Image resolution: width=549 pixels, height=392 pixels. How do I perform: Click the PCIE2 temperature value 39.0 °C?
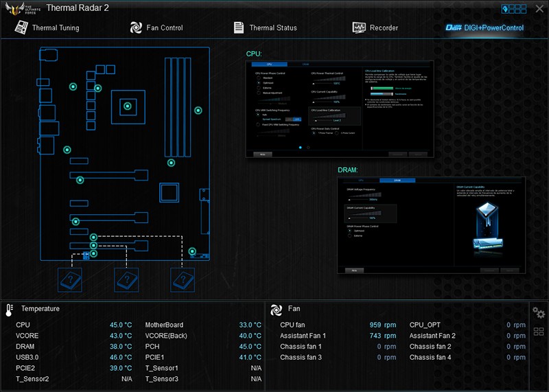121,368
